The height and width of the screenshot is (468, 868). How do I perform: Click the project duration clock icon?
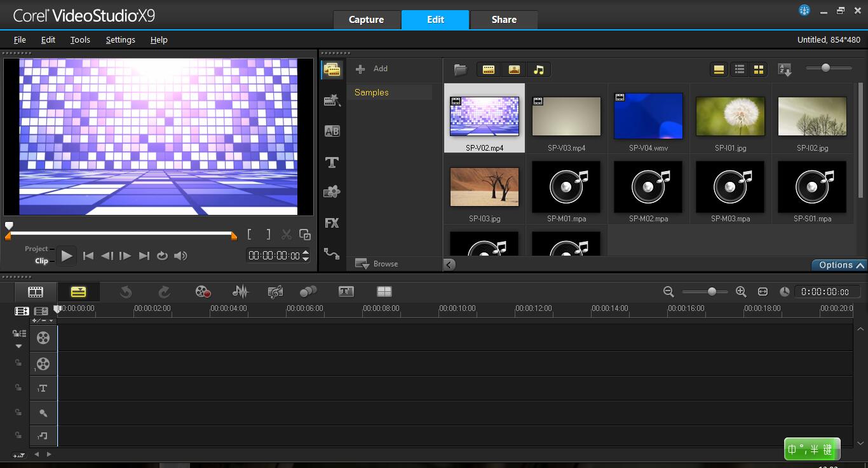785,292
